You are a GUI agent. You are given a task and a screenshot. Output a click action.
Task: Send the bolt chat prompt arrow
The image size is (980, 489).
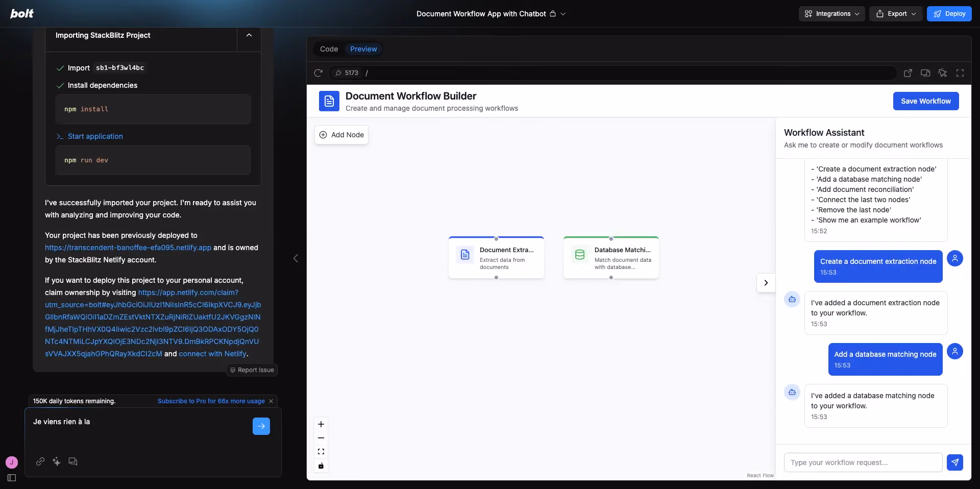tap(261, 426)
